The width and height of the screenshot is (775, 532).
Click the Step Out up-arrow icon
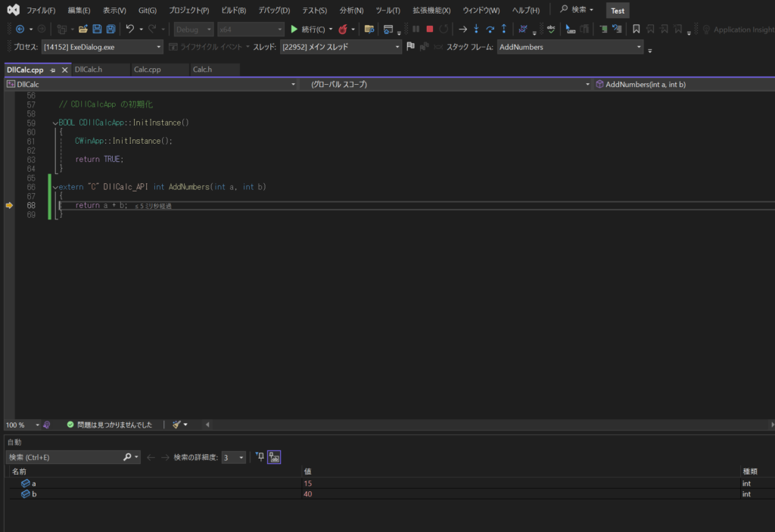tap(503, 29)
